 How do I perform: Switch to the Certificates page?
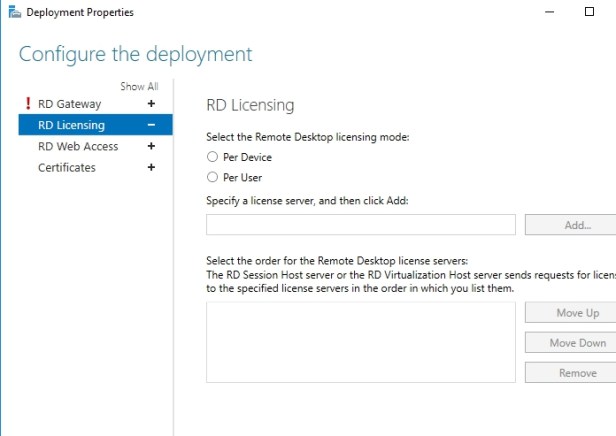click(67, 167)
